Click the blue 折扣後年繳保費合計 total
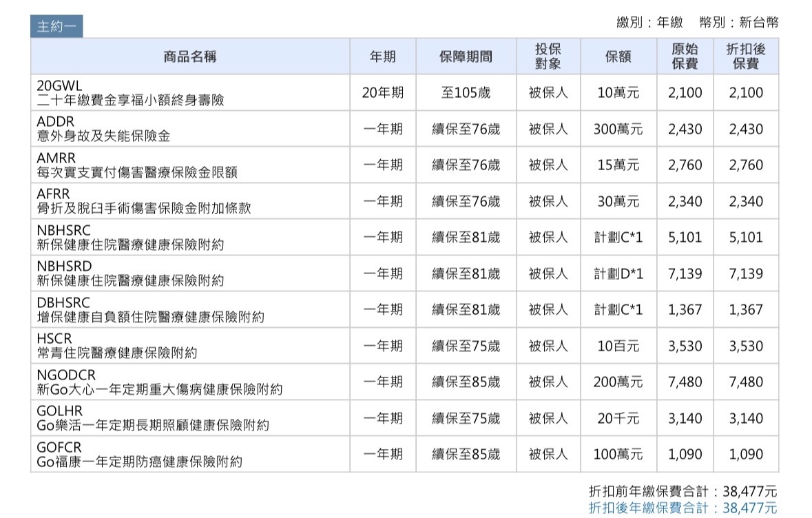 683,508
